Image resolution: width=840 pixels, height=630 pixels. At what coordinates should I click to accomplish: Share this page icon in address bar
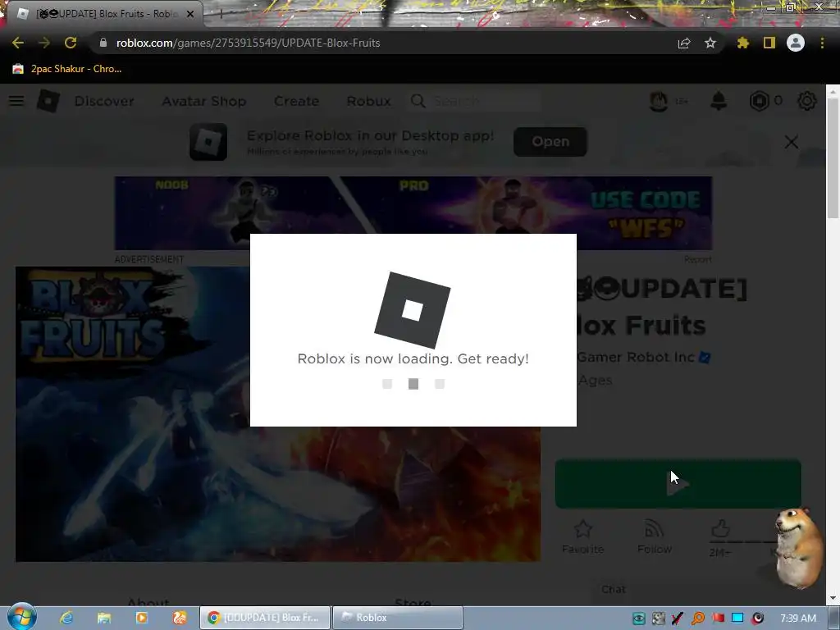click(683, 43)
